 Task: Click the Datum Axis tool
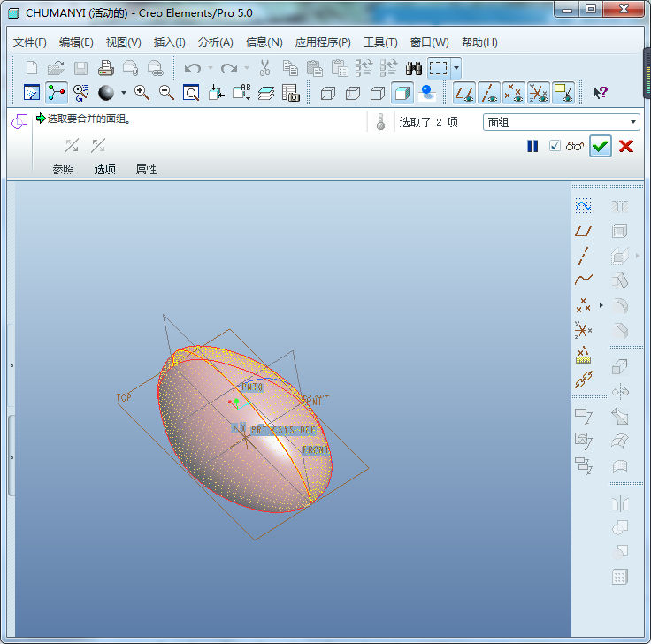tap(583, 256)
